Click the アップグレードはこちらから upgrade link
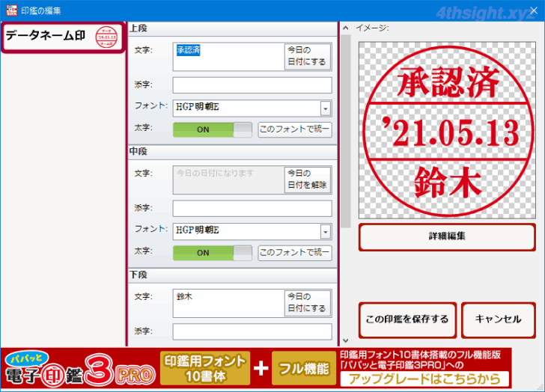Image resolution: width=545 pixels, height=392 pixels. 424,379
